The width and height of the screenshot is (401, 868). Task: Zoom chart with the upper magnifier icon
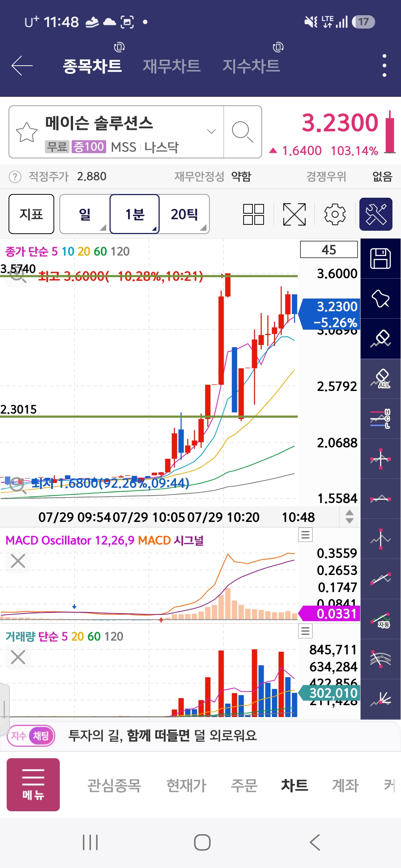click(x=17, y=275)
